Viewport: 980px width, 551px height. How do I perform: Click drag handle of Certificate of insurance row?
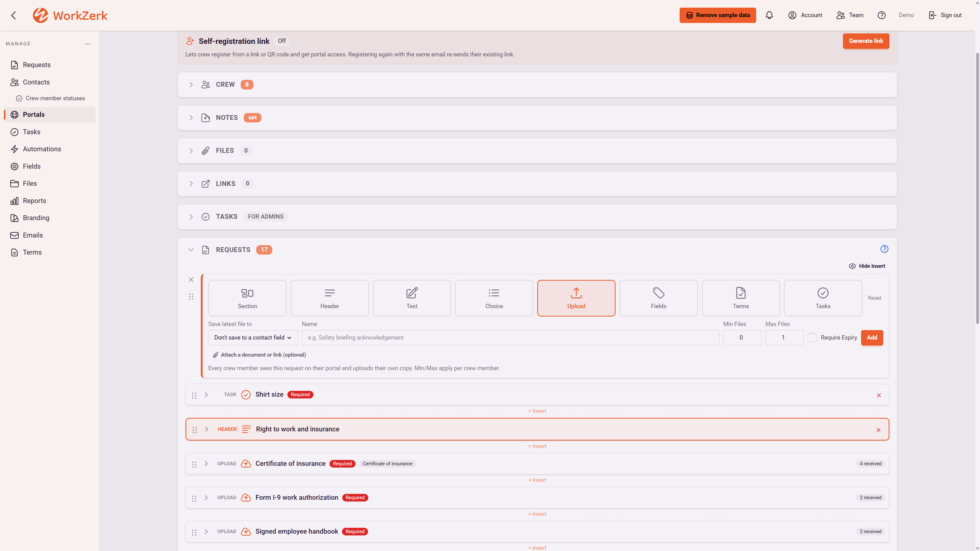[194, 464]
